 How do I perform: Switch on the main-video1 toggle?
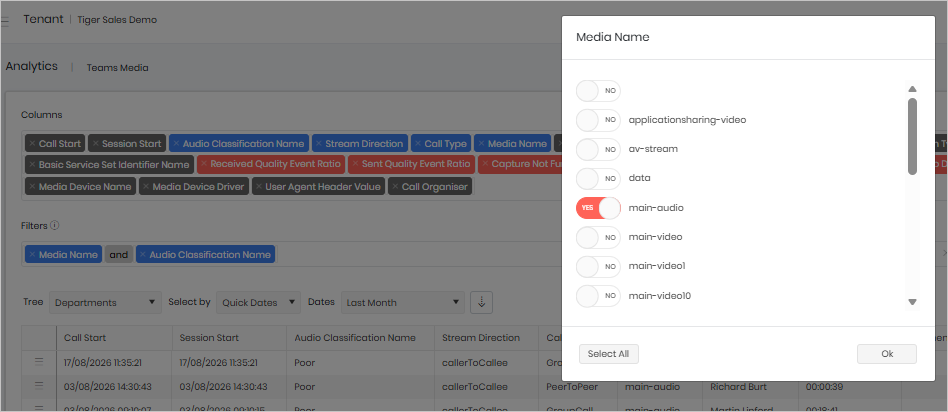point(598,266)
